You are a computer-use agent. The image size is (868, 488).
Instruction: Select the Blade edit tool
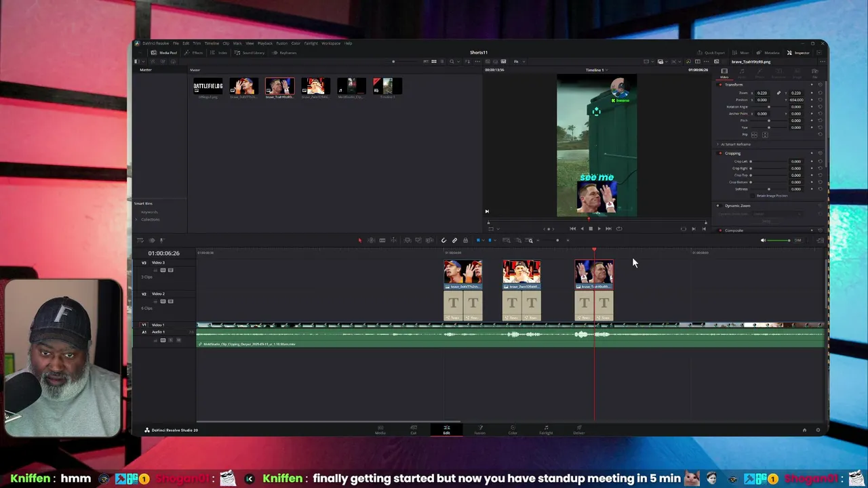(x=382, y=240)
